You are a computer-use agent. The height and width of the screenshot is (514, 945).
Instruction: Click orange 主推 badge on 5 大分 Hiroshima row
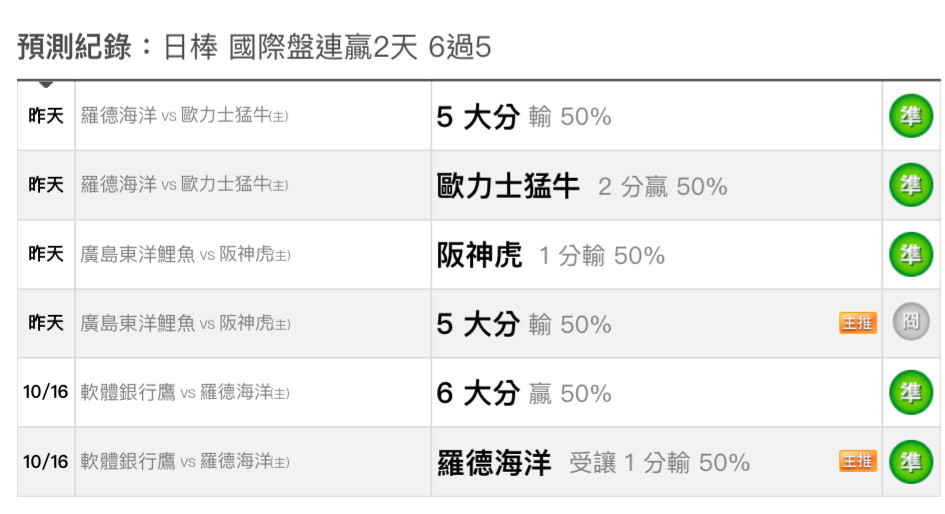(x=858, y=324)
